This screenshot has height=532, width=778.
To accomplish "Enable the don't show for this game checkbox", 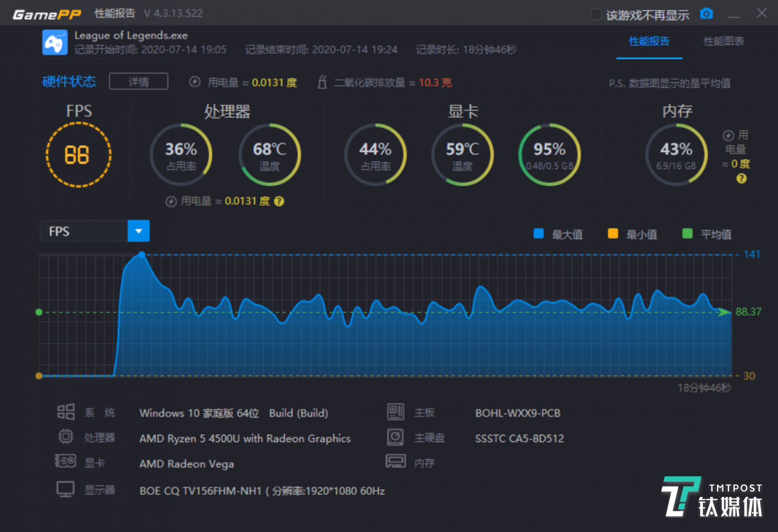I will coord(596,14).
